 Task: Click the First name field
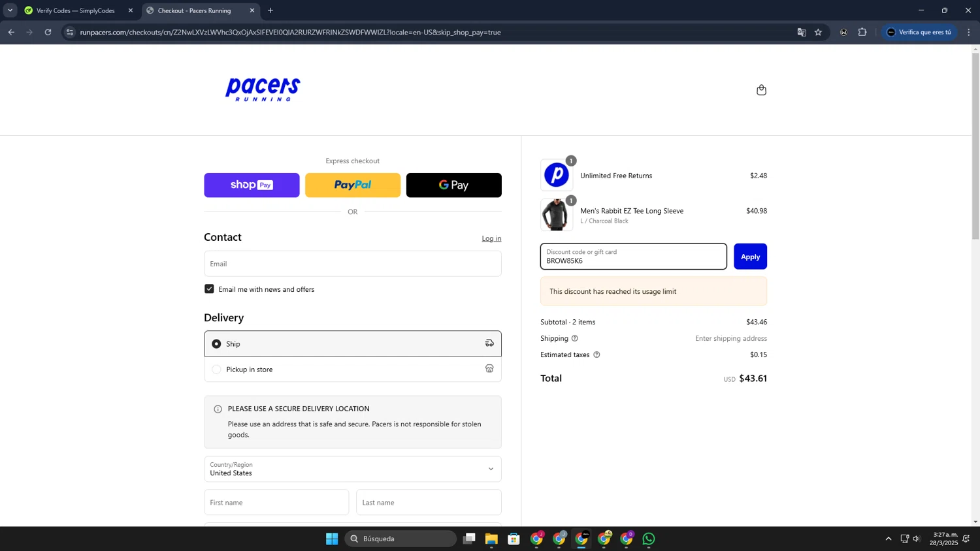click(x=276, y=503)
